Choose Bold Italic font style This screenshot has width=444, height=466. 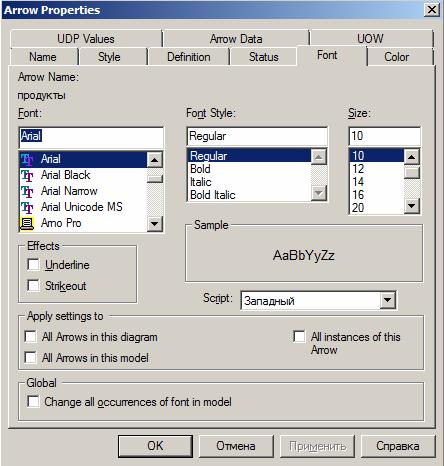[249, 195]
